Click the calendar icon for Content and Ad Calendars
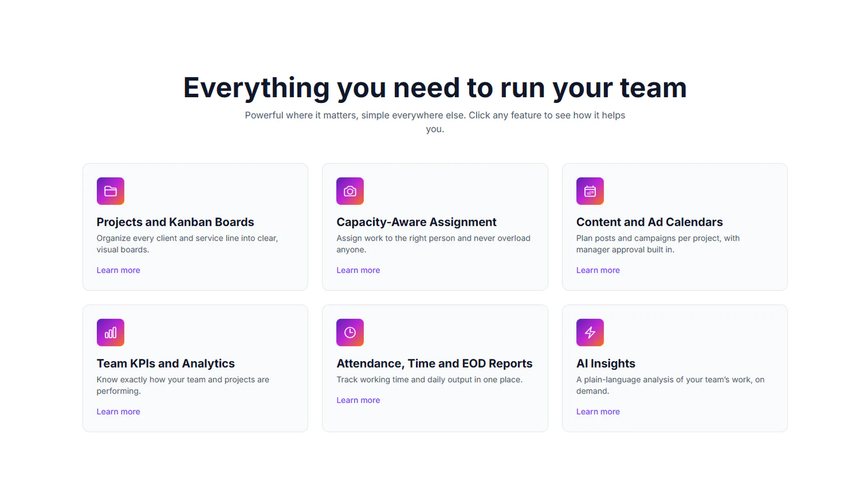Screen dimensions: 868x488 pos(590,191)
